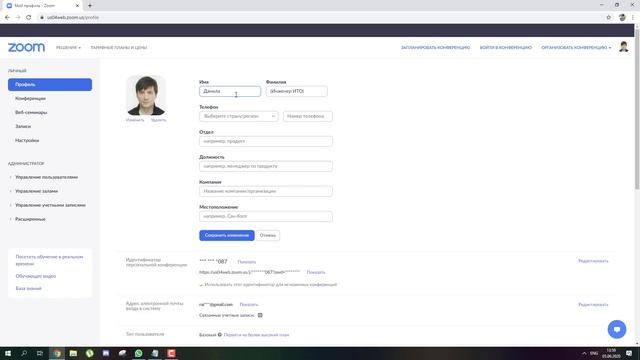Open Тарифные планы и цены
Screen dimensions: 640x360
click(x=118, y=48)
